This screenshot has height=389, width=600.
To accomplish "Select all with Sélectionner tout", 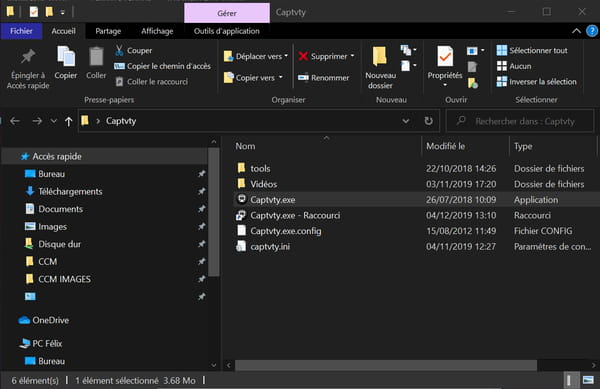I will [x=532, y=50].
